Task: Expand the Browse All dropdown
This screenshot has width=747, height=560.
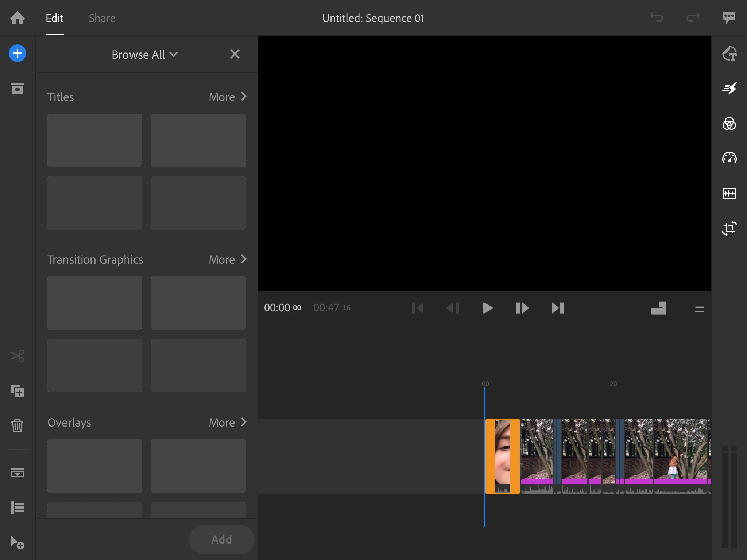Action: point(145,55)
